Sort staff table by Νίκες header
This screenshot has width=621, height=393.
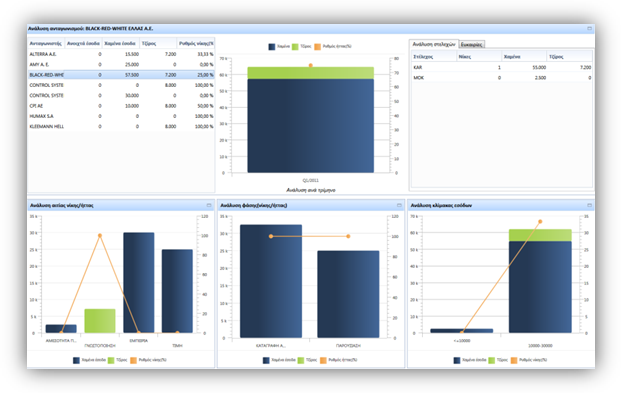click(x=479, y=57)
